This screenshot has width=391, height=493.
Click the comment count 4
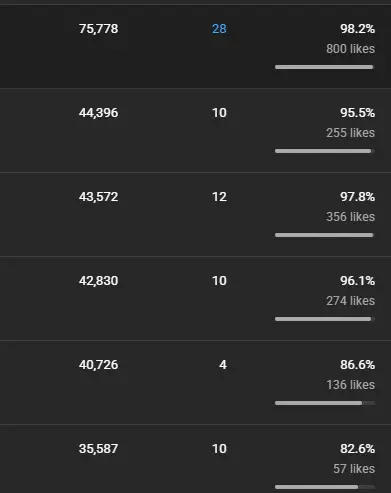pos(223,365)
